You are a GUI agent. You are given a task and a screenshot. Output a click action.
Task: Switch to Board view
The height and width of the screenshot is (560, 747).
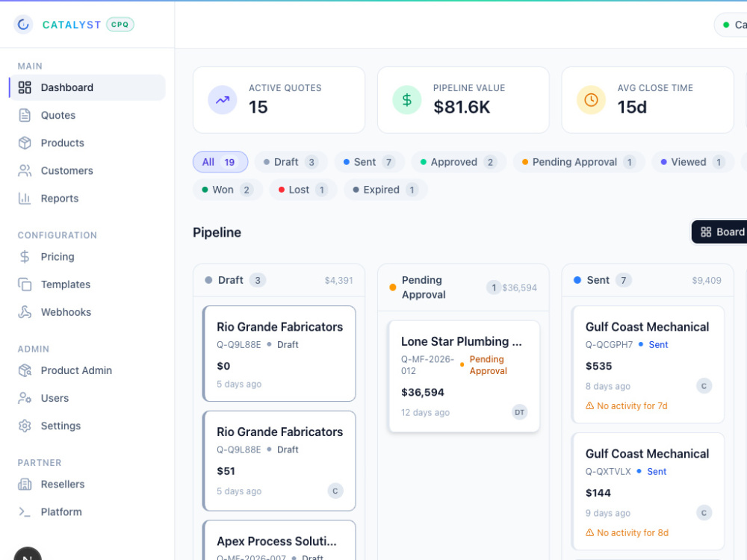click(x=720, y=232)
